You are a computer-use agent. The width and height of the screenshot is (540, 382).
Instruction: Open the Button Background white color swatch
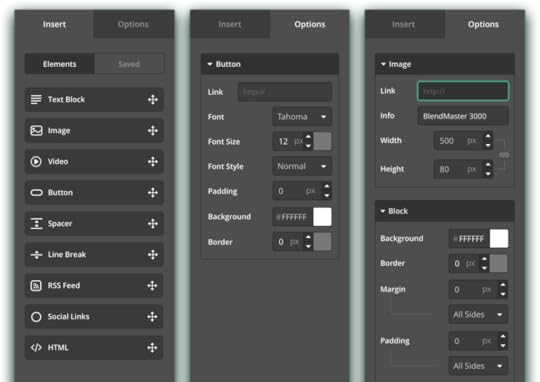322,217
